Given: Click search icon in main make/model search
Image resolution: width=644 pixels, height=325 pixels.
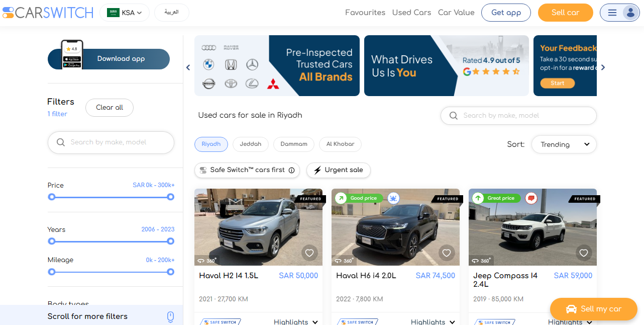Looking at the screenshot, I should tap(454, 116).
